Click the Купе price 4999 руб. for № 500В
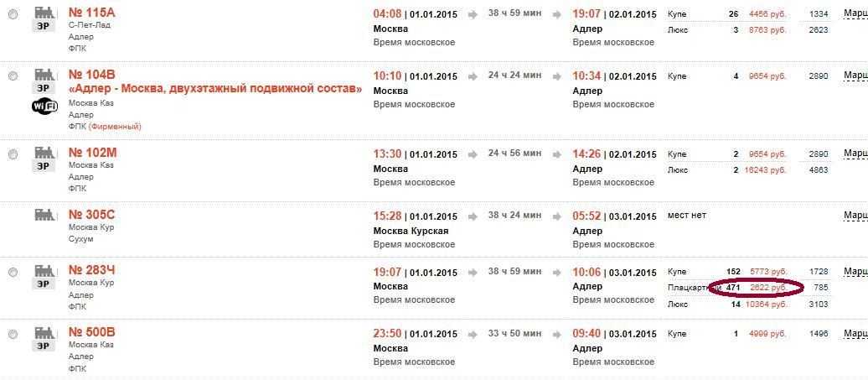 [767, 334]
